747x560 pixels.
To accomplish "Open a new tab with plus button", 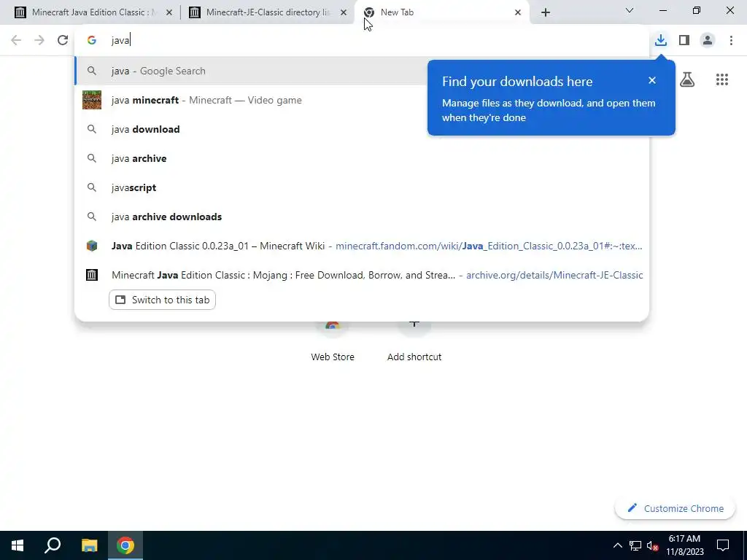I will click(546, 12).
